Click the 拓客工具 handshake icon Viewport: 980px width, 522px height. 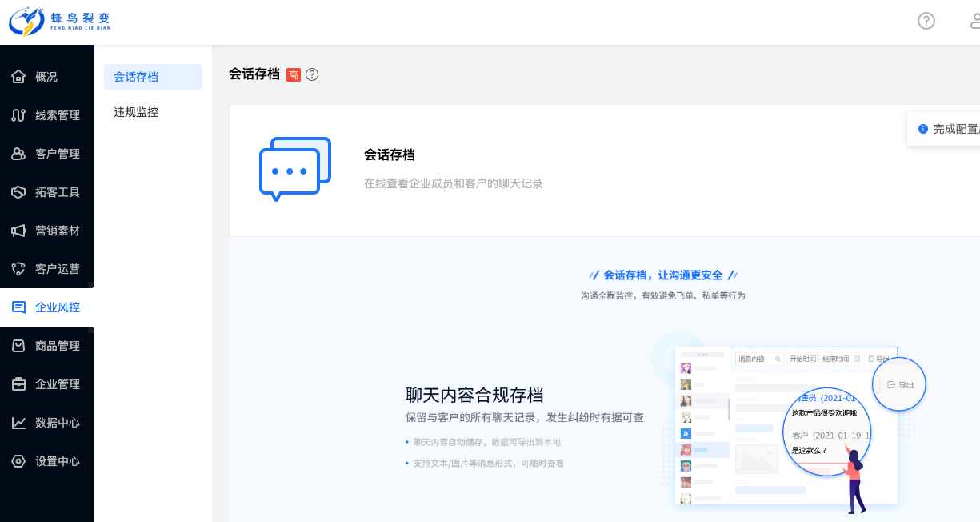18,192
